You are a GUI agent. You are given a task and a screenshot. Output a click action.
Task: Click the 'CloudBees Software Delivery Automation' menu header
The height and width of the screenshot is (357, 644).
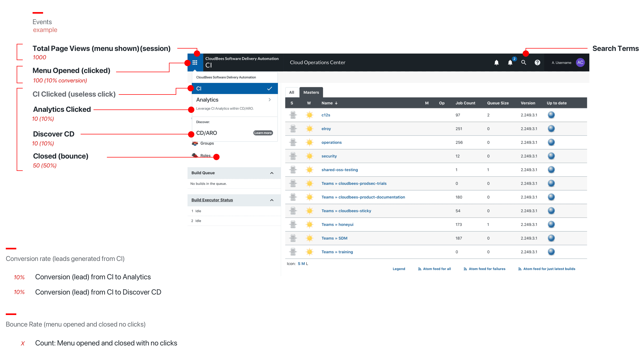coord(226,77)
